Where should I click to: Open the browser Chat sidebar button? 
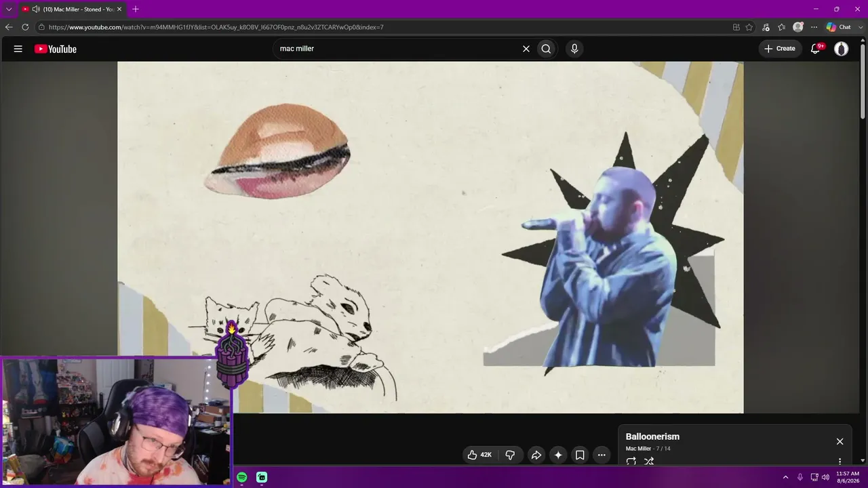click(x=839, y=27)
